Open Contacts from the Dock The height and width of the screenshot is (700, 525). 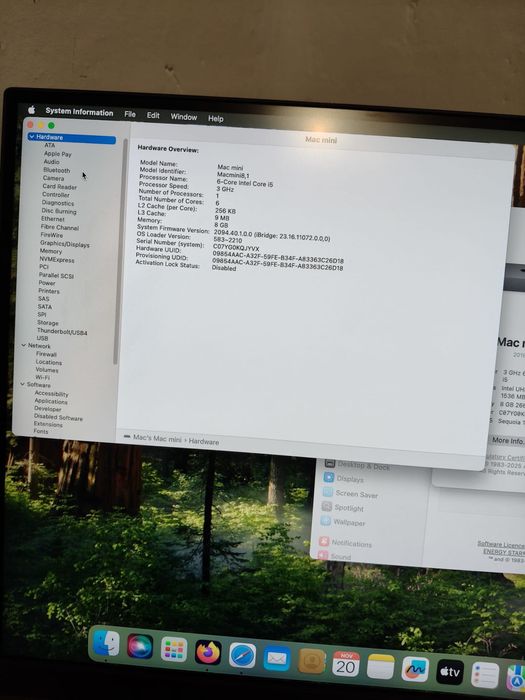point(312,661)
